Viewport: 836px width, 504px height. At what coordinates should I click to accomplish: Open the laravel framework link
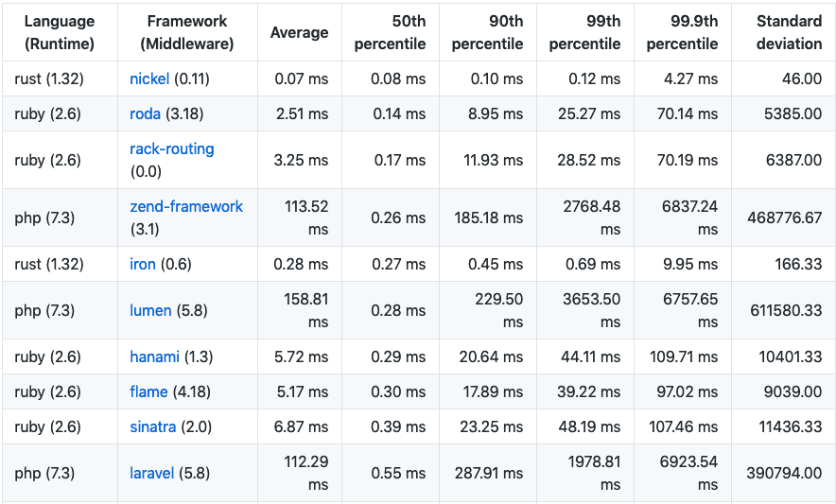[152, 473]
